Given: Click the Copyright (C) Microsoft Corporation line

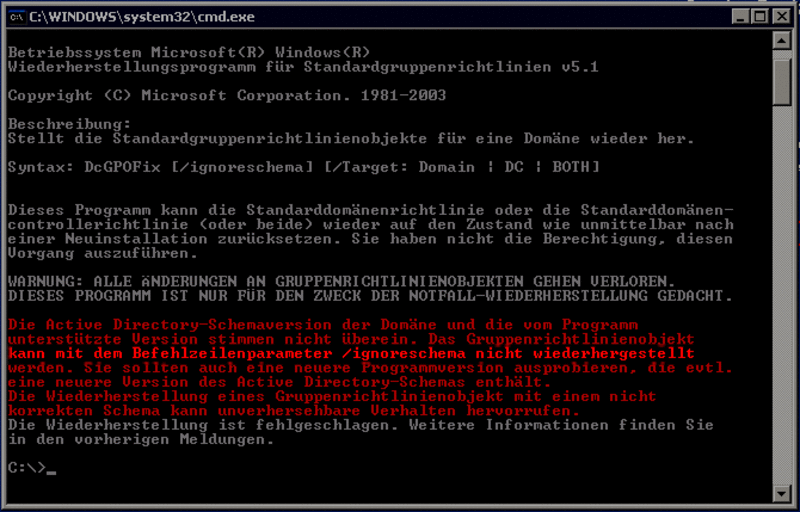Looking at the screenshot, I should [x=227, y=95].
